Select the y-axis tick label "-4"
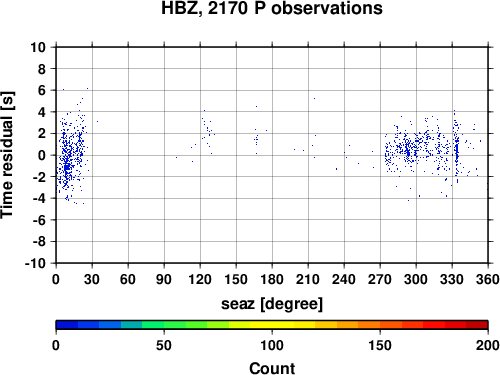Image resolution: width=500 pixels, height=375 pixels. [39, 199]
